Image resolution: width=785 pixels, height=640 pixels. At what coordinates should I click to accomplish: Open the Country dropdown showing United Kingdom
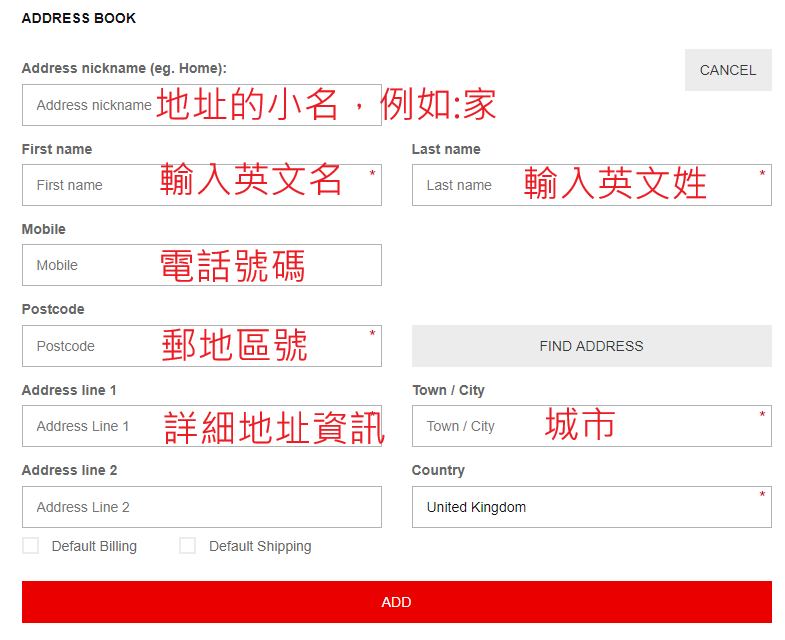[591, 507]
